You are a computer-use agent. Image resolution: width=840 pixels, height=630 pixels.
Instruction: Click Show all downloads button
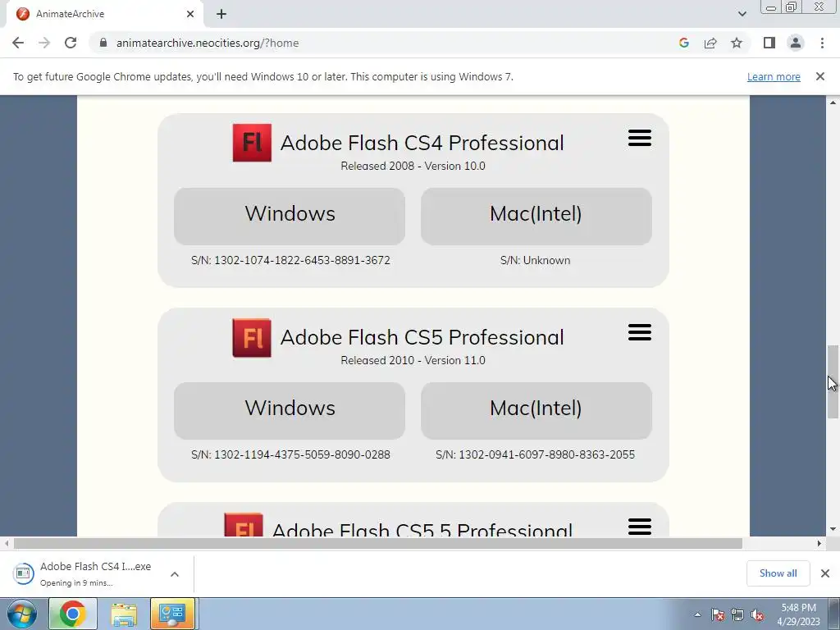tap(778, 573)
